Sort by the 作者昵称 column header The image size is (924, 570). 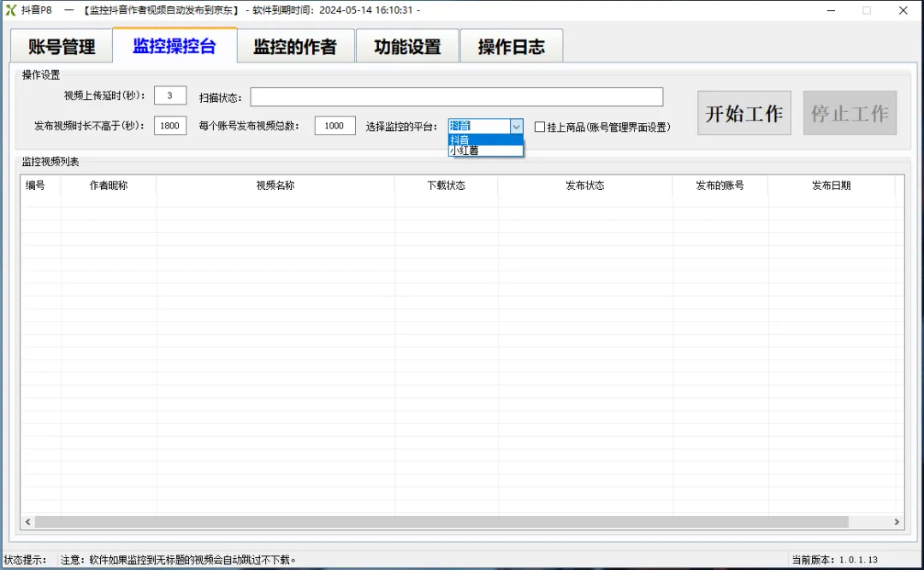tap(109, 185)
